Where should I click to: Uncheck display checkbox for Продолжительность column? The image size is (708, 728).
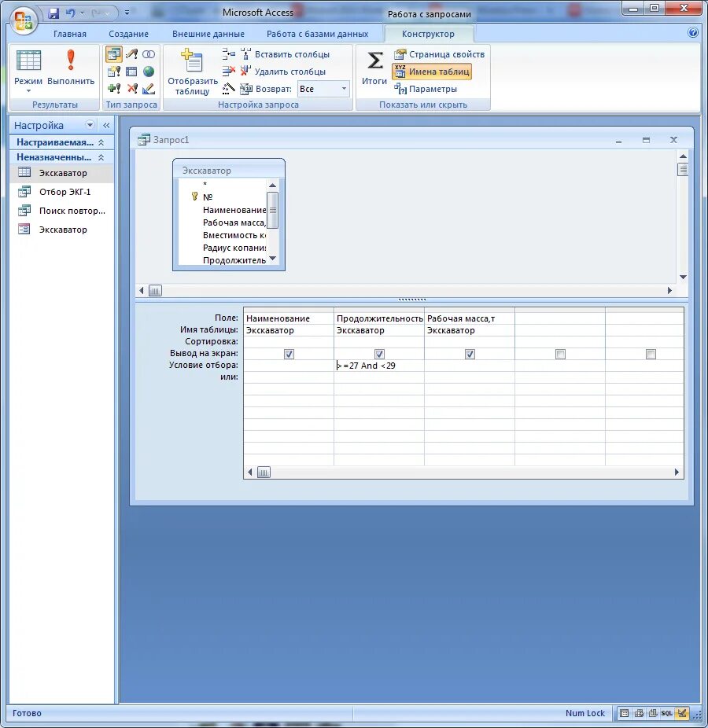[379, 355]
